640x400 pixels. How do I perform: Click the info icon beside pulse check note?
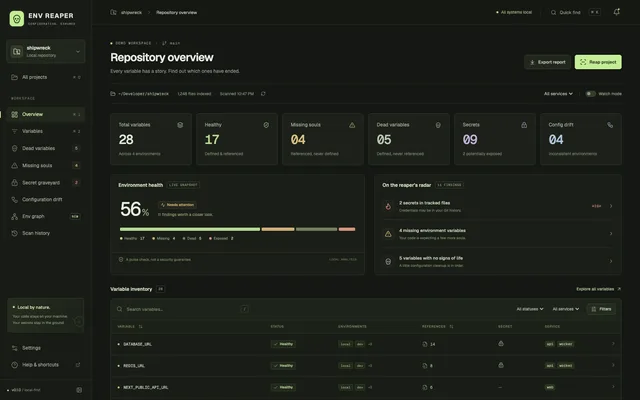tap(121, 260)
